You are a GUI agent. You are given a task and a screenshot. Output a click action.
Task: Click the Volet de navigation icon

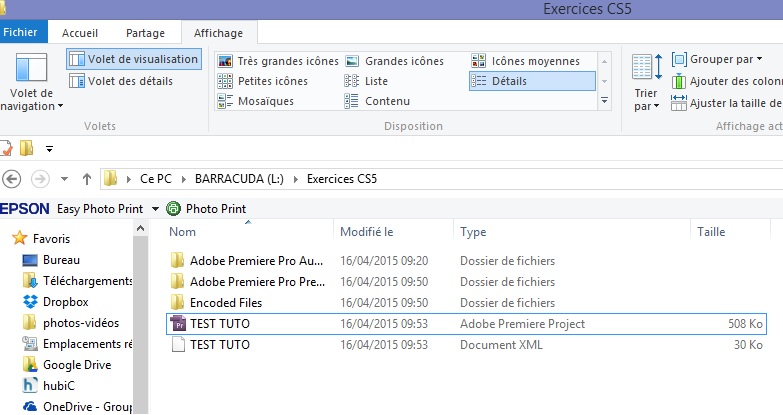point(32,68)
